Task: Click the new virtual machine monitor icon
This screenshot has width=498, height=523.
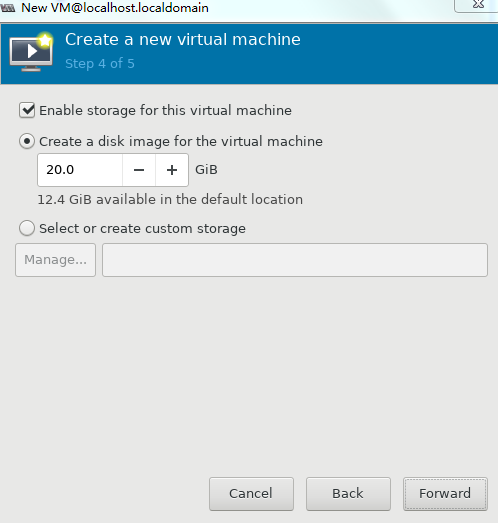Action: pyautogui.click(x=31, y=52)
